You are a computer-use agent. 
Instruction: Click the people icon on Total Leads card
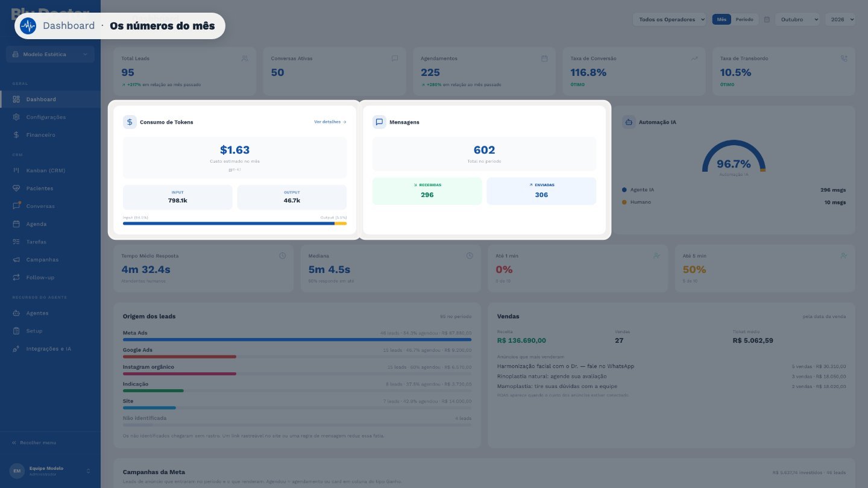coord(245,58)
